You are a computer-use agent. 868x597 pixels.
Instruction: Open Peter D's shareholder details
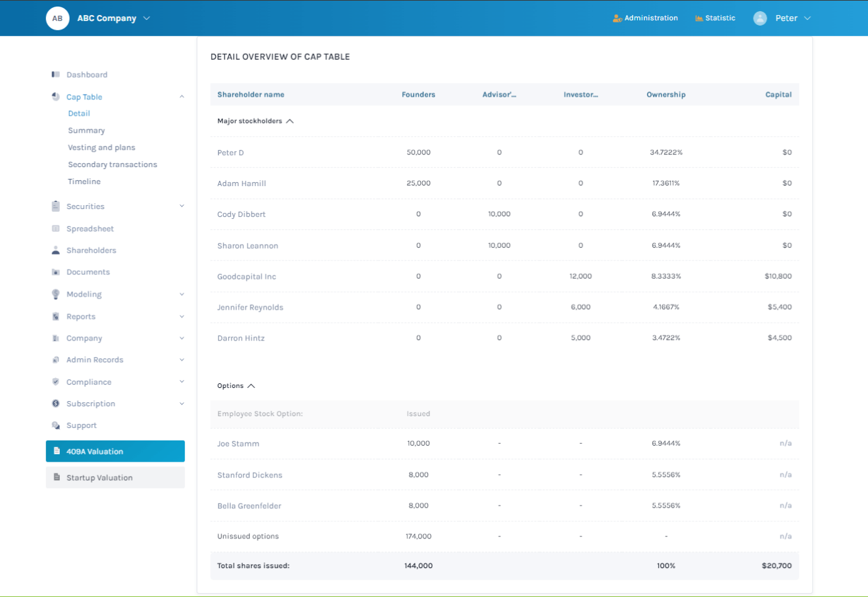[230, 152]
